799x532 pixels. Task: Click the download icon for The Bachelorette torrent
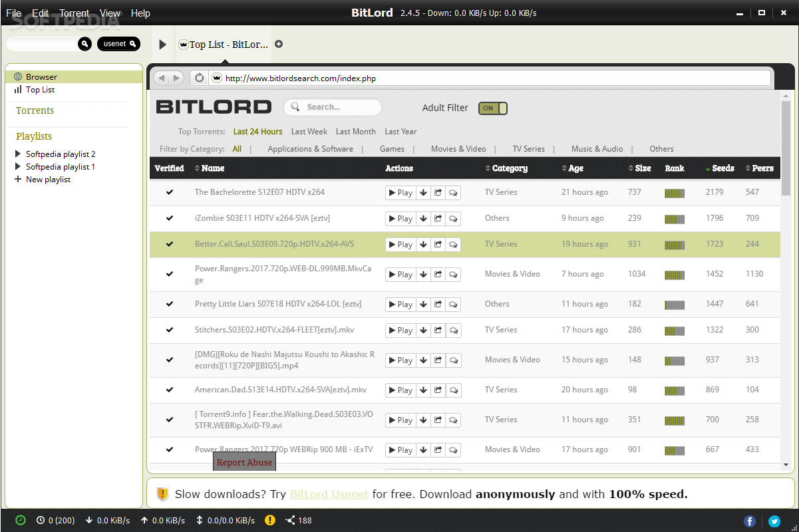coord(424,192)
